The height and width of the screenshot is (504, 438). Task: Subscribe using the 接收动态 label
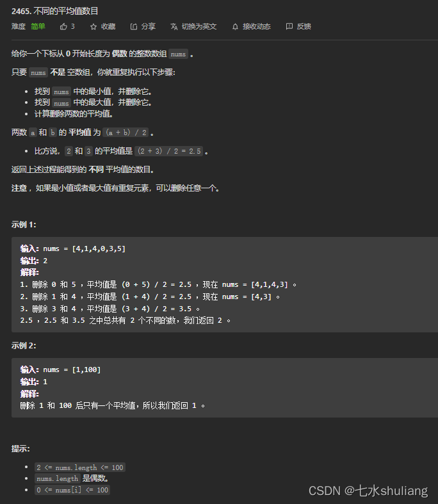click(x=256, y=26)
